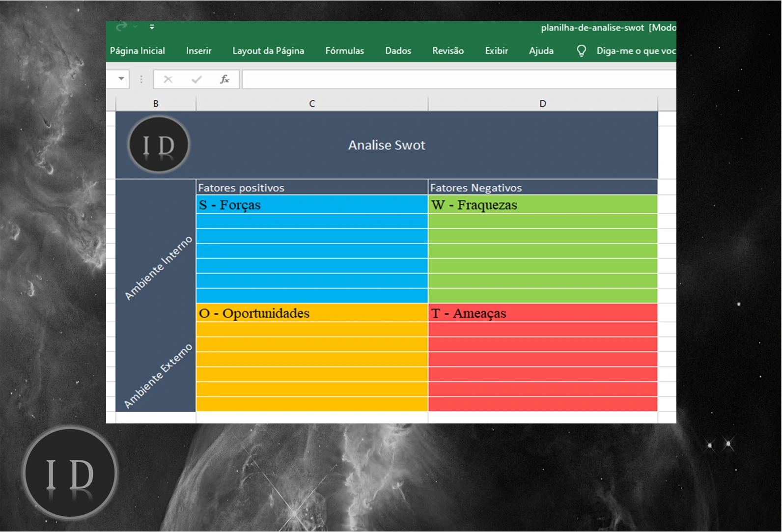Open the Ajuda tab
Image resolution: width=782 pixels, height=532 pixels.
pos(541,51)
